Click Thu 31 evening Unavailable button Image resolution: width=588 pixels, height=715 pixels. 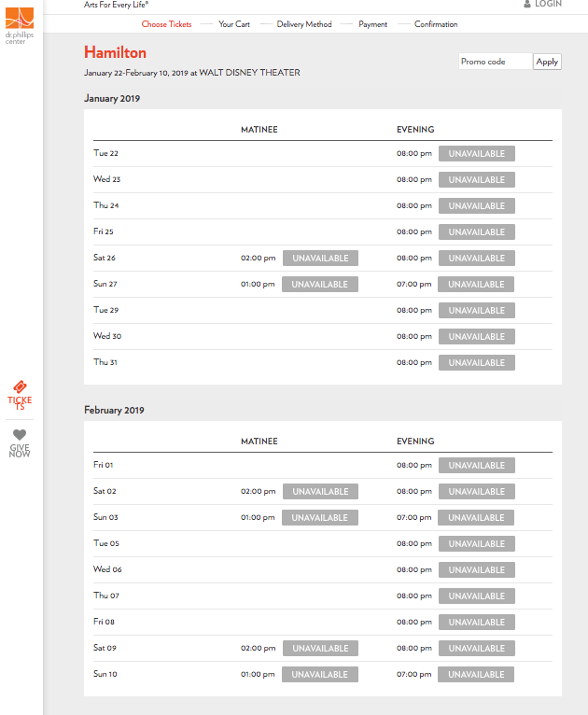[477, 362]
